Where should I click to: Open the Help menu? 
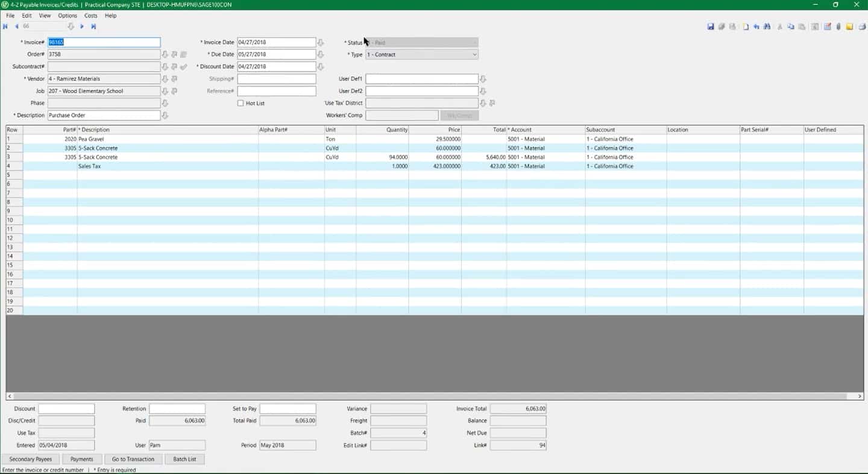click(110, 16)
